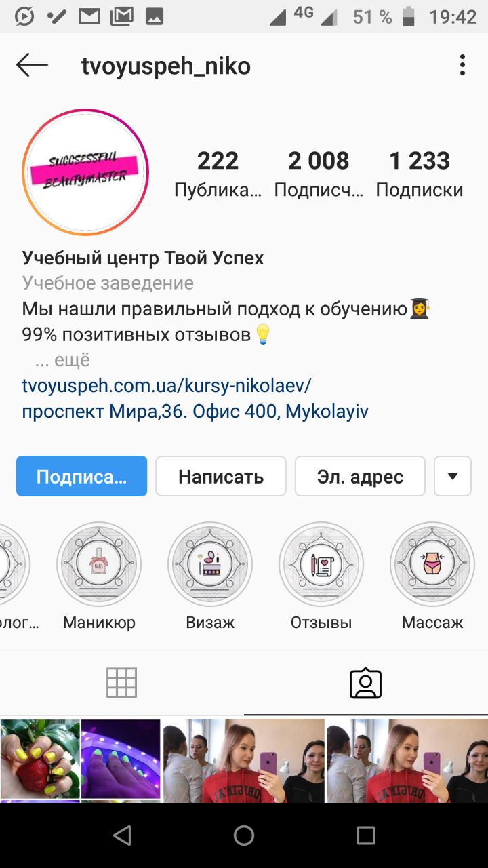Switch to the posts grid tab
This screenshot has height=868, width=488.
coord(122,683)
